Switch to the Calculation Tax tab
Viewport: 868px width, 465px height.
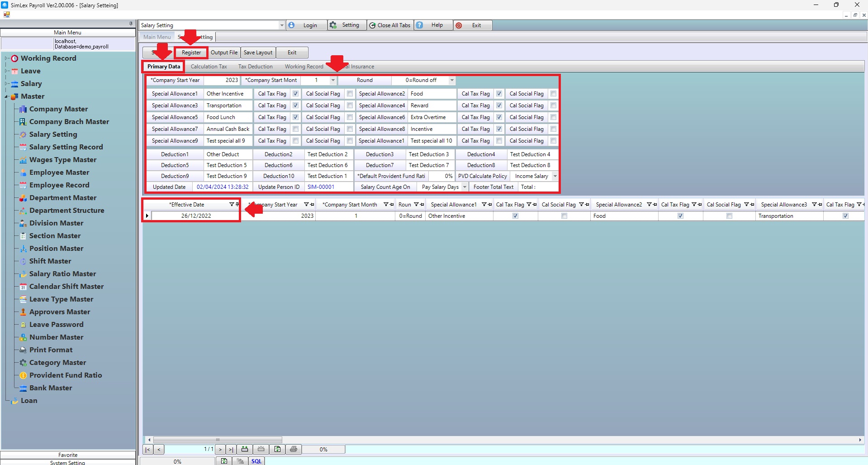pos(209,67)
